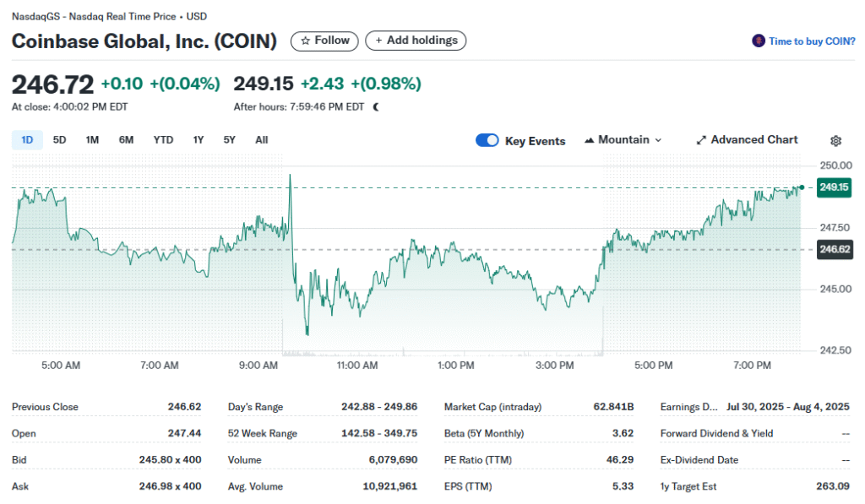
Task: Click the Volume value 6,079,690
Action: click(x=393, y=460)
